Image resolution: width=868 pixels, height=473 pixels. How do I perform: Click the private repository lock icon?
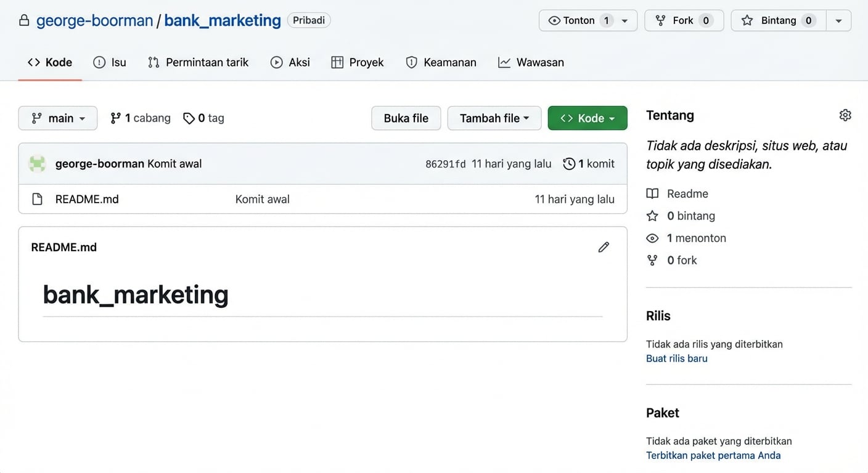pos(25,20)
